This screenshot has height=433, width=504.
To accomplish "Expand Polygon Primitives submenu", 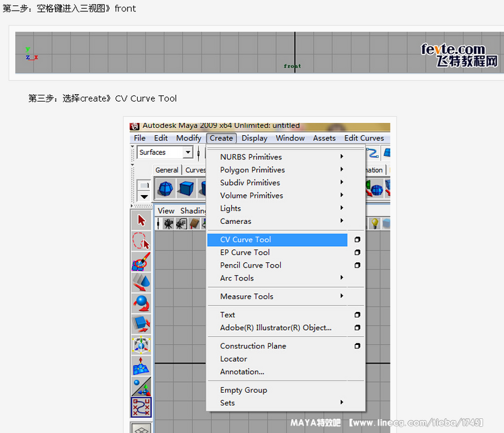I will [x=342, y=169].
